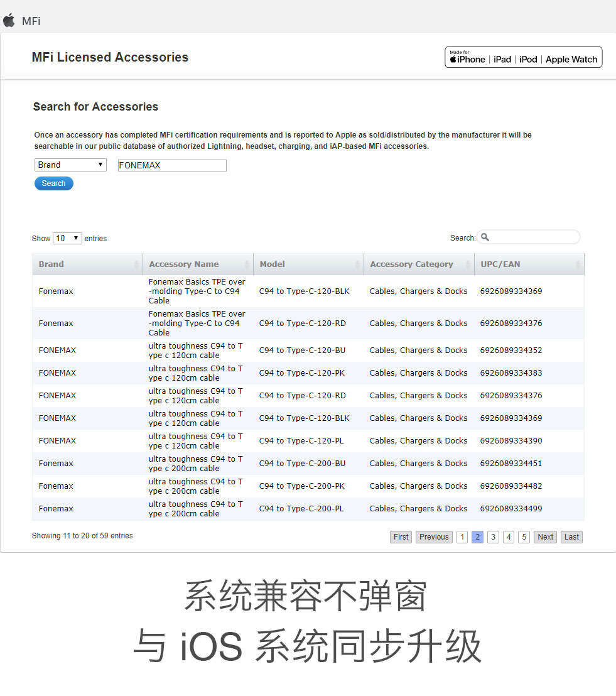Click the Apple logo next to MFi

click(x=9, y=21)
